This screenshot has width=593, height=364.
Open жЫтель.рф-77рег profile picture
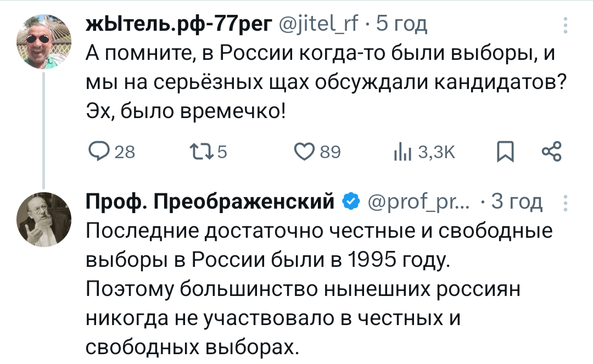pyautogui.click(x=43, y=41)
